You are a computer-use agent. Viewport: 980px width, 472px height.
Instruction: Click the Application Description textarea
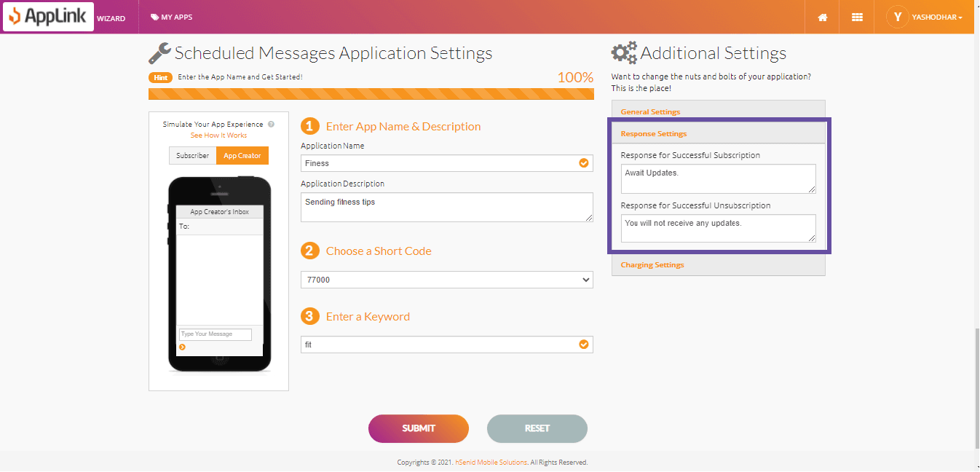click(447, 207)
